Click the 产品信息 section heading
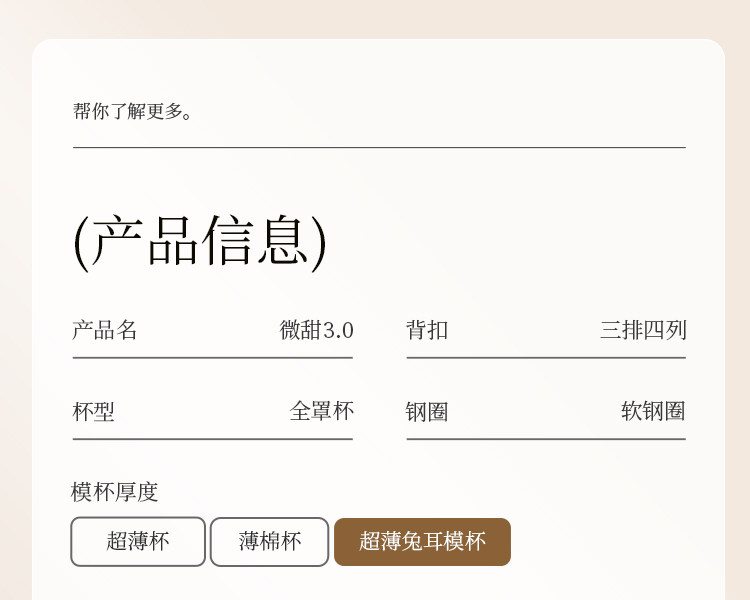Screen dimensions: 750x600 pyautogui.click(x=200, y=241)
